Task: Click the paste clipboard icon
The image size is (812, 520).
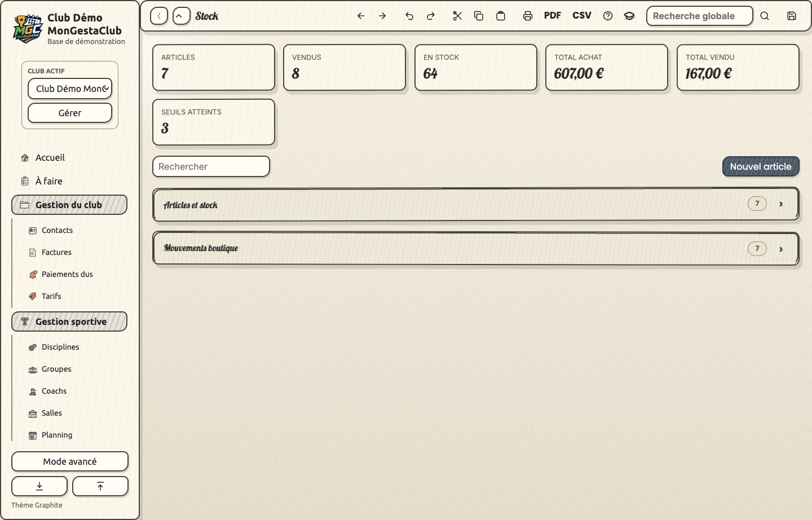Action: pyautogui.click(x=501, y=16)
